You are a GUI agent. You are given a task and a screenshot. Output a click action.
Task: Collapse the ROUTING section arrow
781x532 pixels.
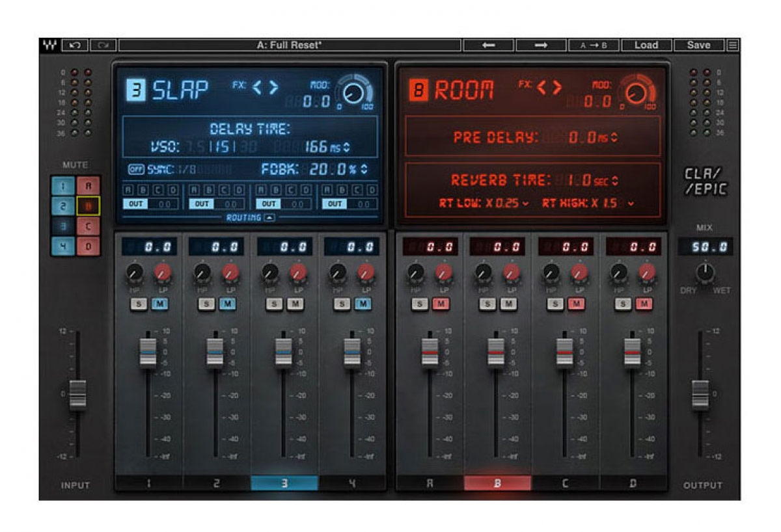(x=269, y=218)
